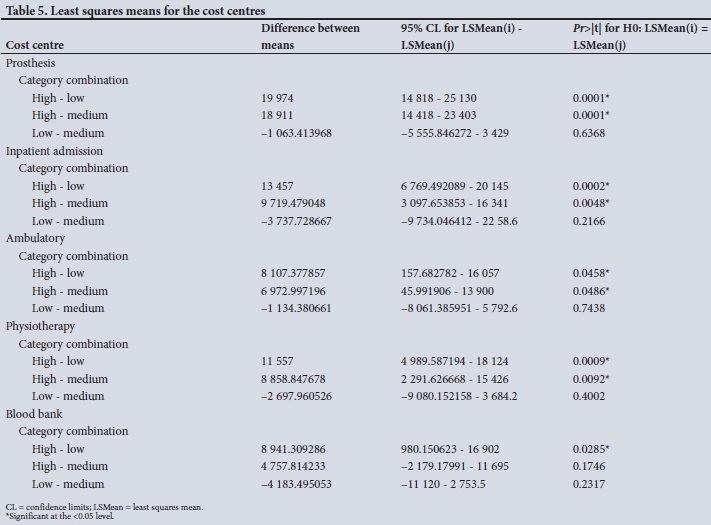The height and width of the screenshot is (525, 711).
Task: Click the CL confidence limits footnote
Action: tap(104, 507)
